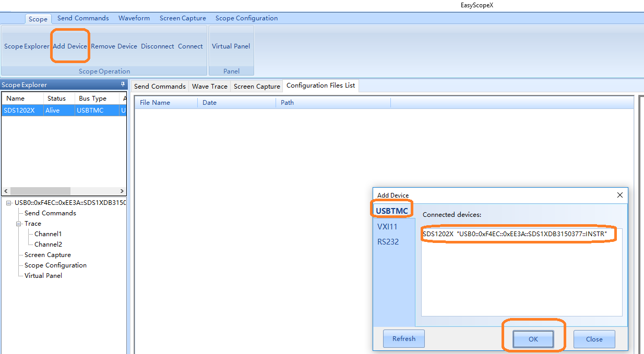Image resolution: width=644 pixels, height=354 pixels.
Task: Click the left scroll arrow in device list
Action: pos(6,191)
